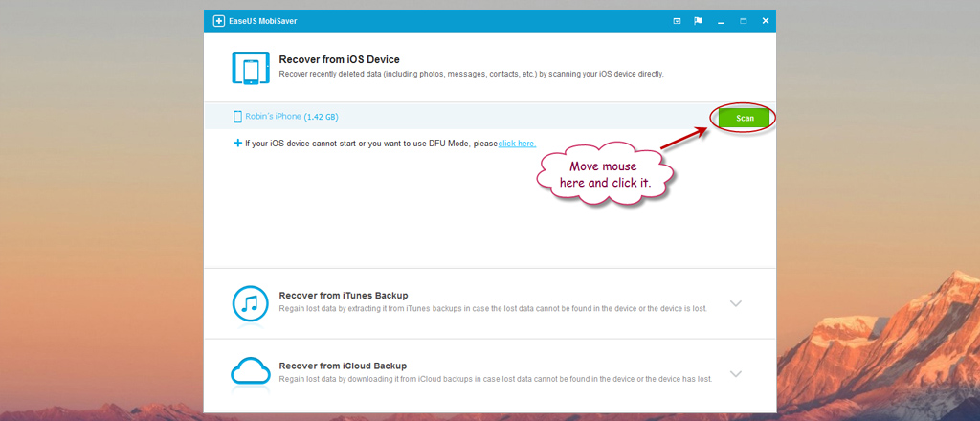The height and width of the screenshot is (421, 980).
Task: Select the Recover from iOS Device heading
Action: 340,60
